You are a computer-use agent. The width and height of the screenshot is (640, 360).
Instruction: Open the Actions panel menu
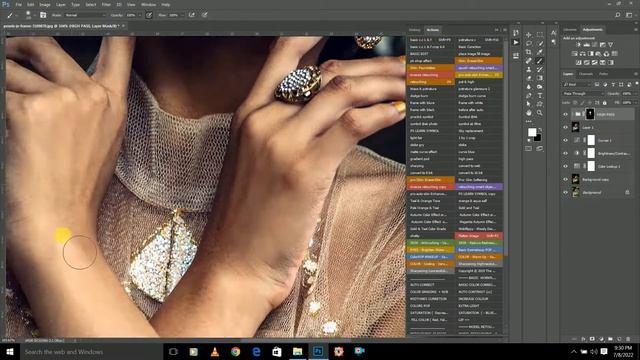tap(505, 30)
